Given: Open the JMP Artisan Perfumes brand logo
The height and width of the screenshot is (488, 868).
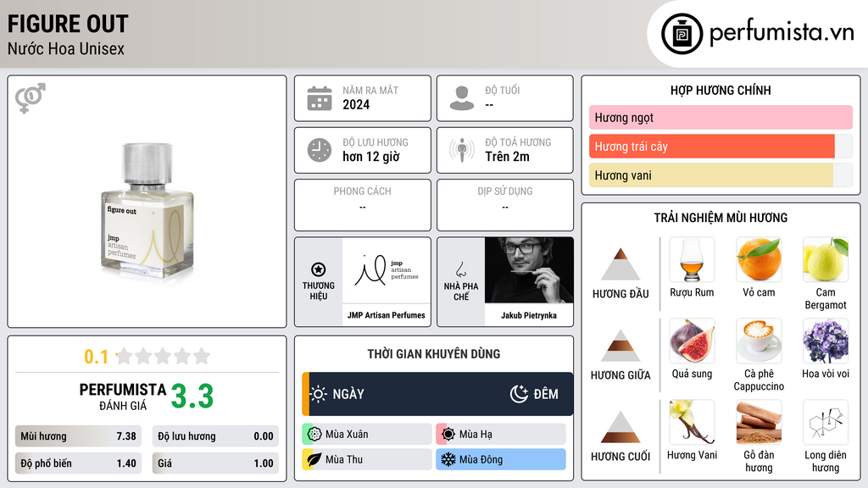Looking at the screenshot, I should tap(387, 270).
